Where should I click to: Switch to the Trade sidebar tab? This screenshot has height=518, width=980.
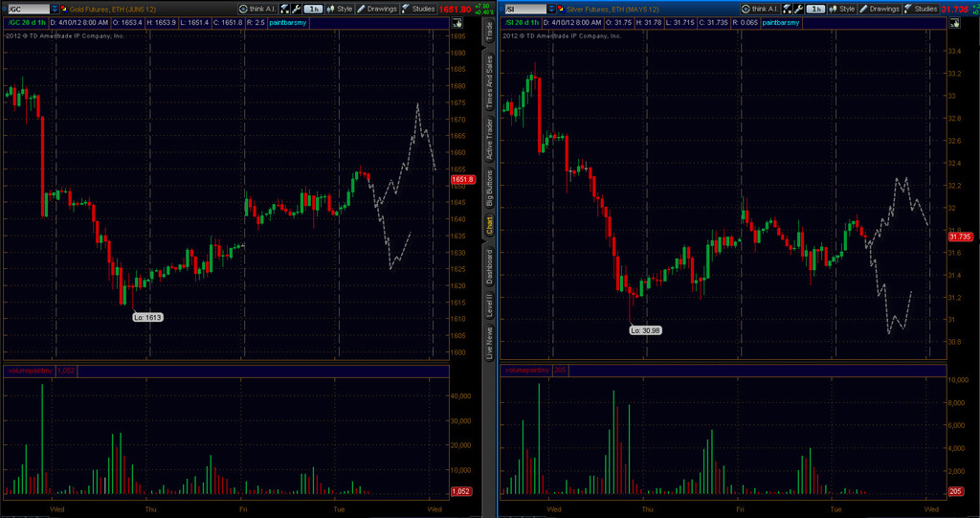pos(490,32)
